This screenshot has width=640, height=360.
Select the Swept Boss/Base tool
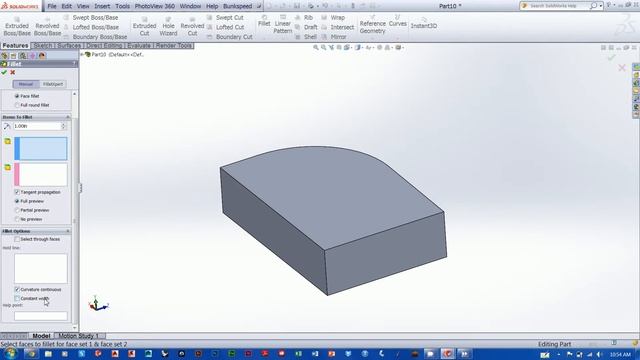click(91, 18)
